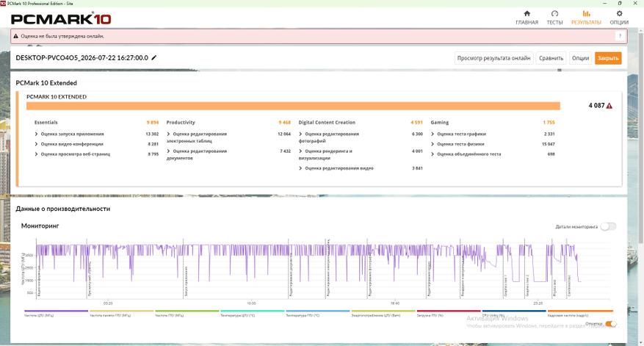Viewport: 644px width, 346px height.
Task: Click the app startup score 13 302
Action: pyautogui.click(x=152, y=134)
